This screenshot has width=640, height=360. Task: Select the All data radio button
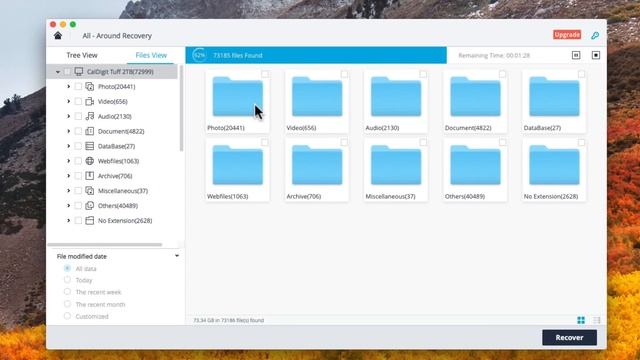coord(67,268)
